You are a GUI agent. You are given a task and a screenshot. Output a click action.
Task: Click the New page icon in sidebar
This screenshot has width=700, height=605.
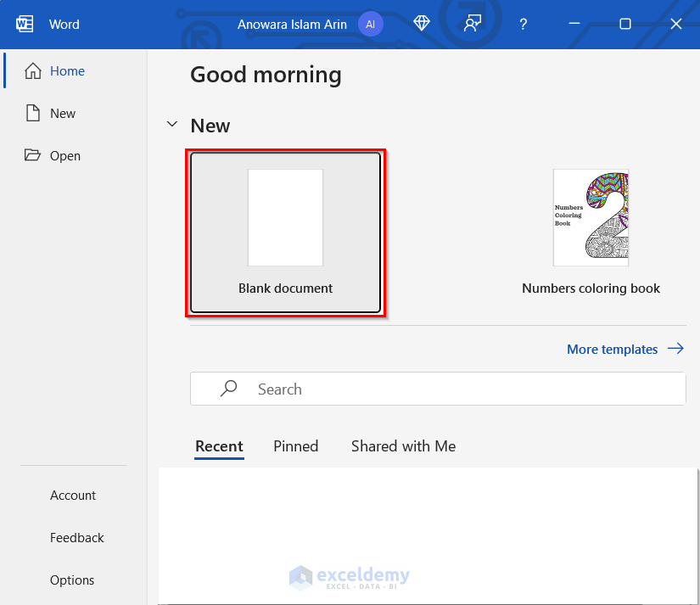(x=33, y=114)
